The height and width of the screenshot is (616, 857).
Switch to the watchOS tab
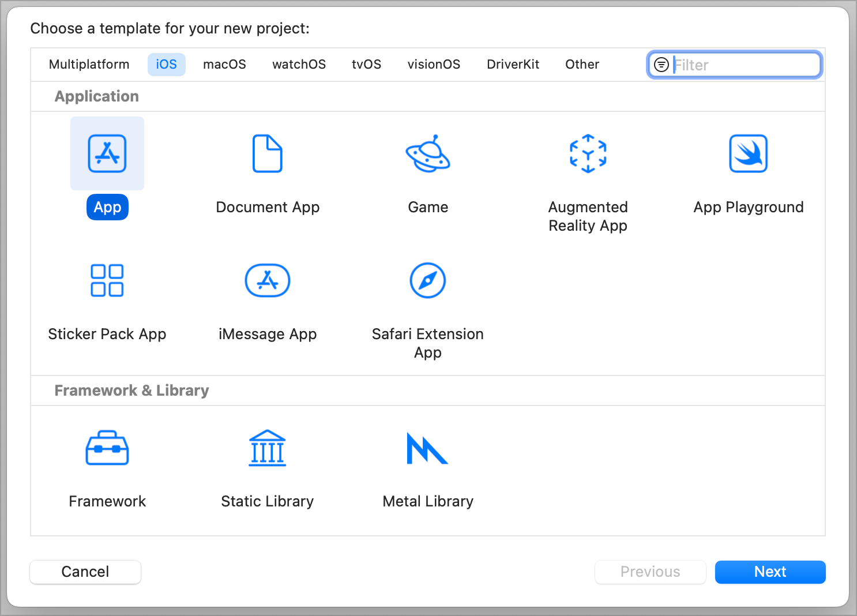[299, 64]
